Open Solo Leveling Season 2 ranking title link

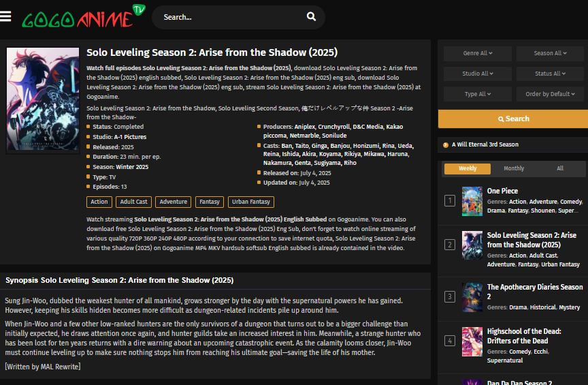click(x=532, y=240)
